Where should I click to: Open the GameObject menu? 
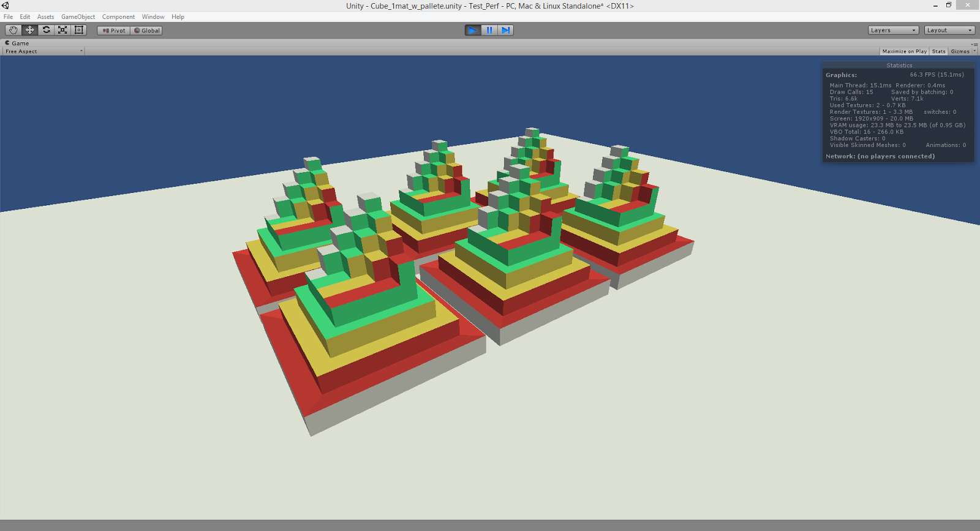(x=78, y=17)
